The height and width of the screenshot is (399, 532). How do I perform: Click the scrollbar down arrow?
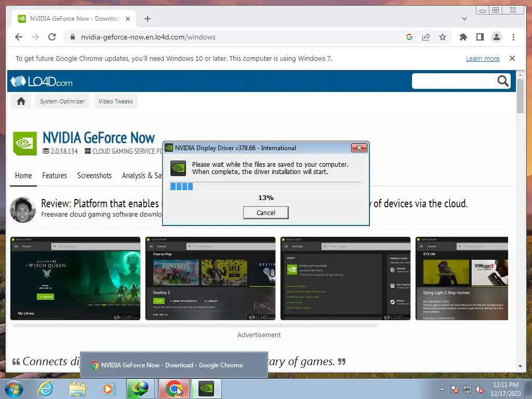point(520,366)
